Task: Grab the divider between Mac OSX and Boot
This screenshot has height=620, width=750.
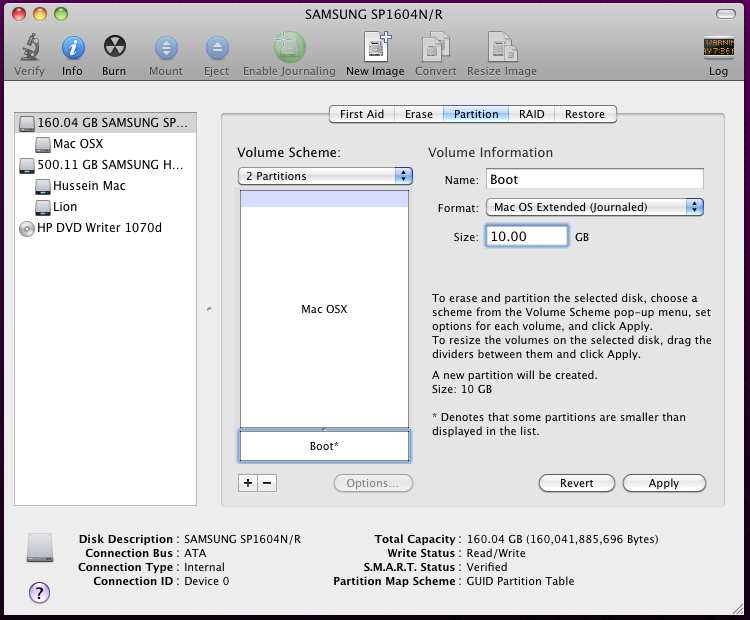Action: (324, 429)
